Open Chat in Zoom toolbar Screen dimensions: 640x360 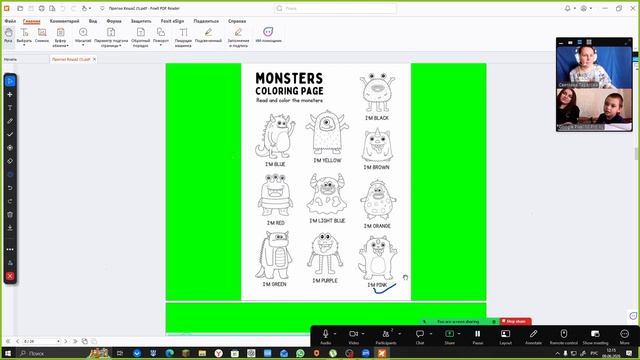(420, 336)
